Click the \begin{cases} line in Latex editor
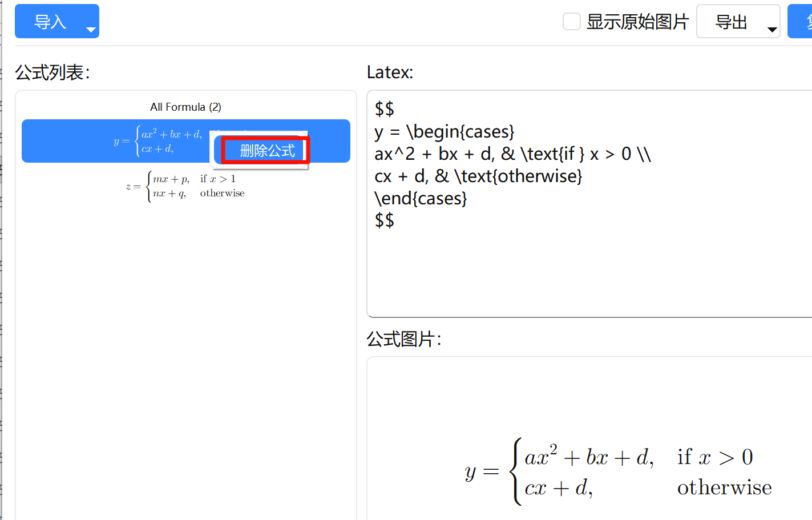The width and height of the screenshot is (812, 520). (x=444, y=132)
